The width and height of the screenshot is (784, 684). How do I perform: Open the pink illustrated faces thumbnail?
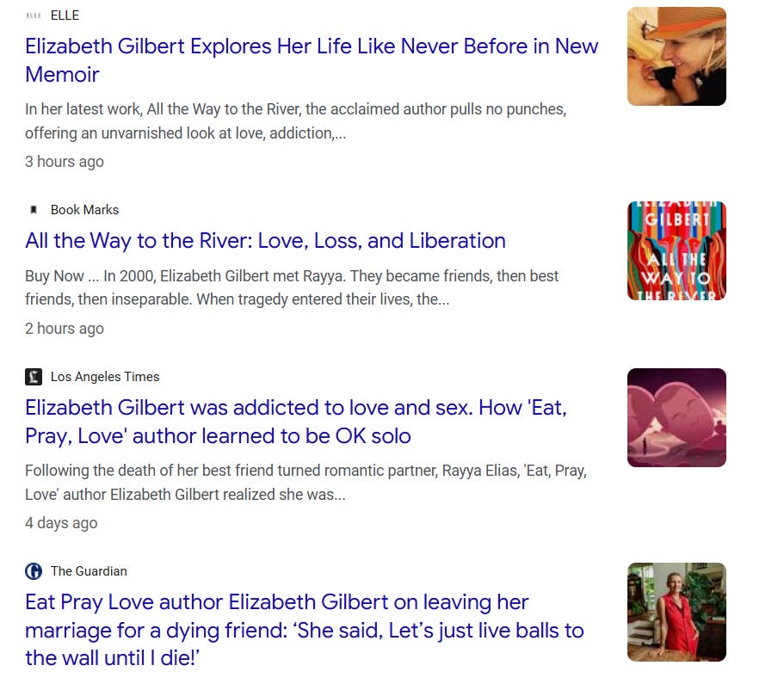click(676, 417)
